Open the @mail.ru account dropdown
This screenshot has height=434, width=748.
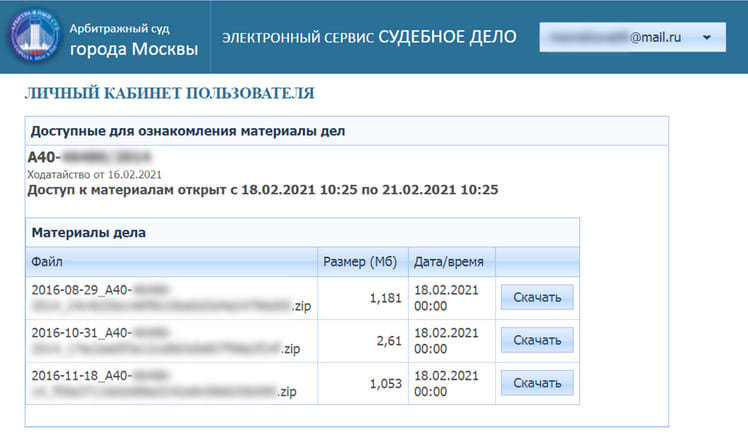tap(633, 37)
